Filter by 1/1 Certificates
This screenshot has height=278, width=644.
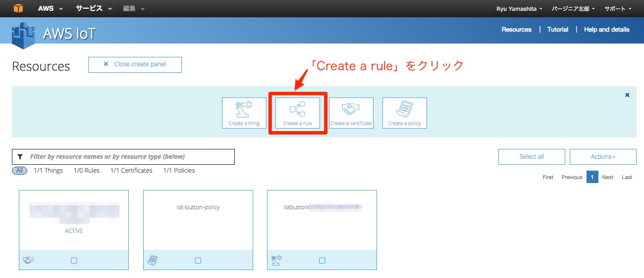[131, 171]
